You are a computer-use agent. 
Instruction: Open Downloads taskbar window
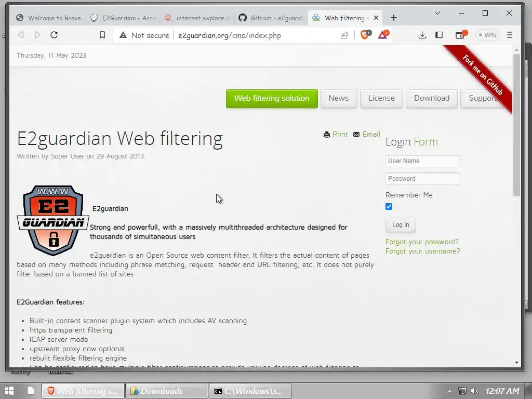167,391
